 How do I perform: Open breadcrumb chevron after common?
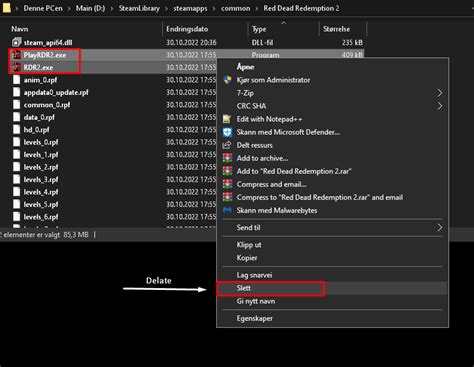pos(257,8)
